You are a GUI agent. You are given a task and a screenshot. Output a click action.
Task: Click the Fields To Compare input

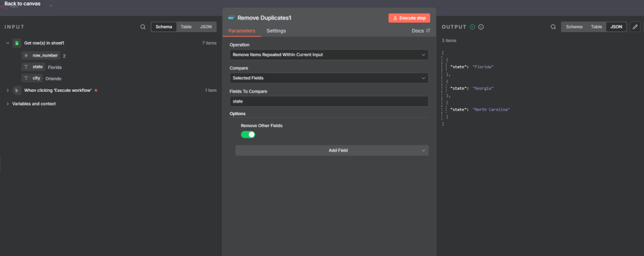click(330, 101)
